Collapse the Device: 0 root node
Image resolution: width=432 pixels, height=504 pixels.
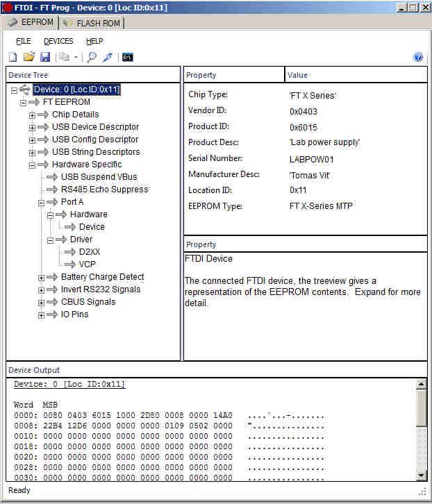point(14,90)
